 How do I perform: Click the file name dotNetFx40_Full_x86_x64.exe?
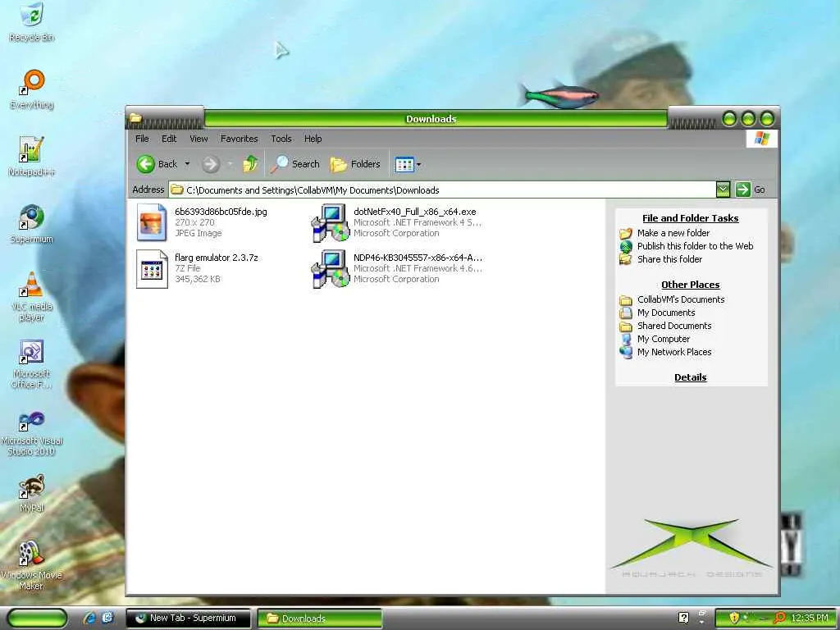tap(414, 212)
